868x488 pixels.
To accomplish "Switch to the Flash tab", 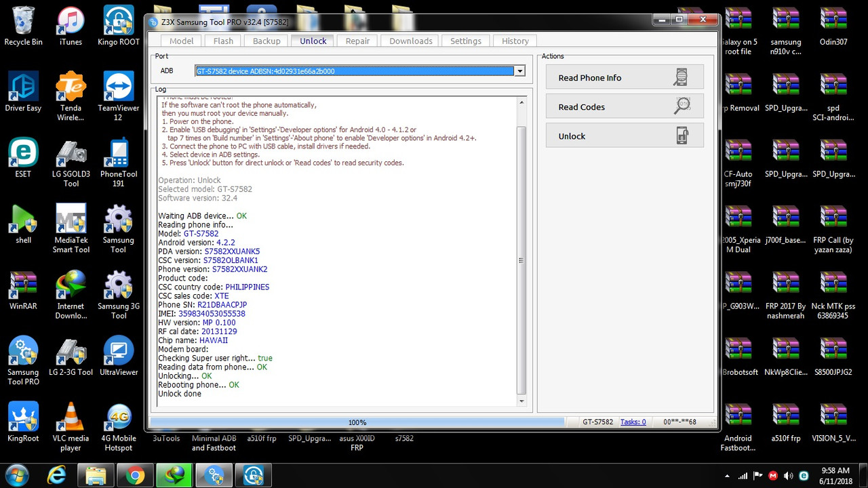I will pyautogui.click(x=223, y=41).
